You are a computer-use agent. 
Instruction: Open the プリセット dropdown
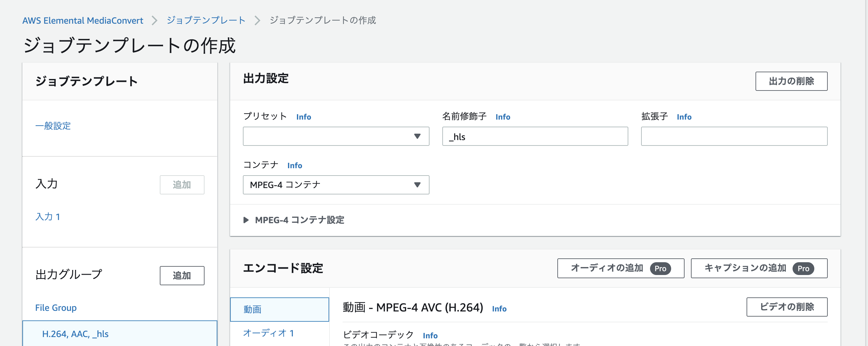click(x=336, y=136)
